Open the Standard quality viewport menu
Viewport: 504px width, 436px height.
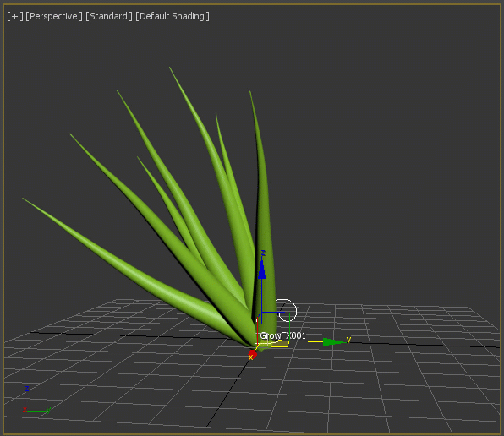(x=108, y=16)
